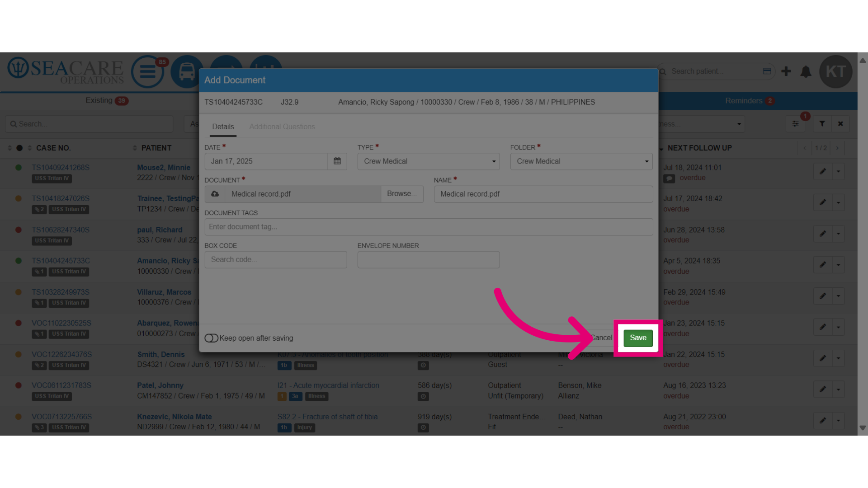Click the clear filters X icon
The image size is (868, 488).
840,124
